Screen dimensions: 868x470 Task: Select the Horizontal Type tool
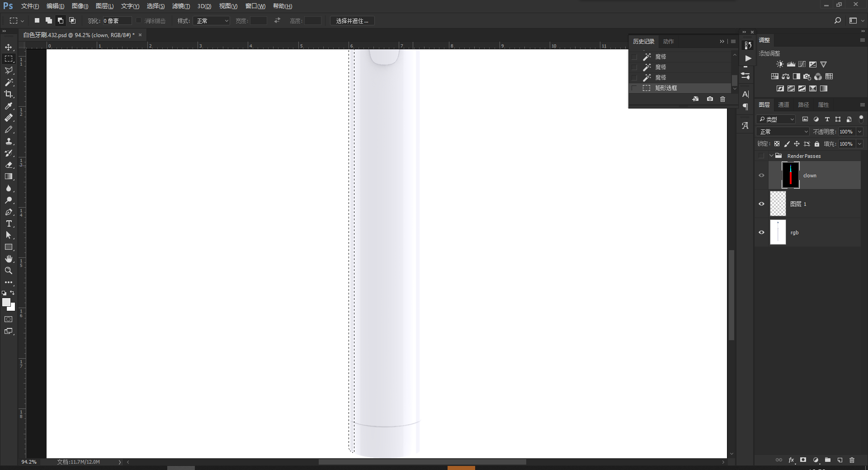tap(9, 223)
